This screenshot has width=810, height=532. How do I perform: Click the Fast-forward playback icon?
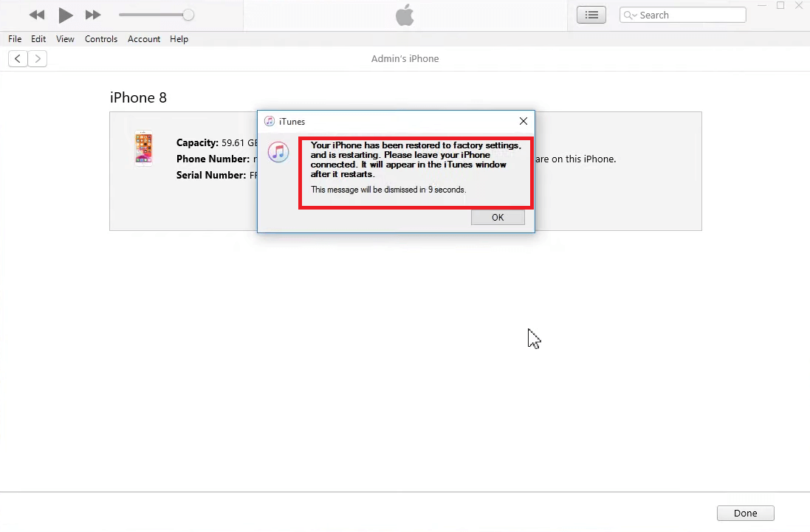pyautogui.click(x=93, y=14)
